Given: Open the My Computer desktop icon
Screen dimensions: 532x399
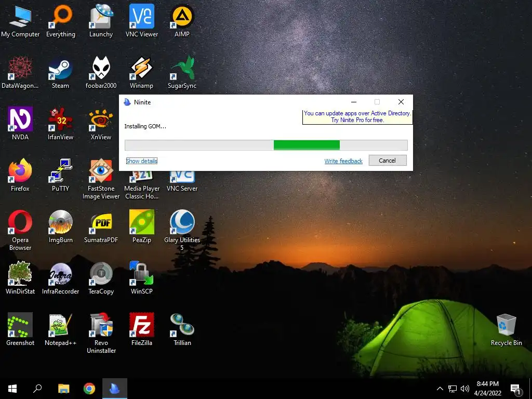Looking at the screenshot, I should click(x=20, y=21).
